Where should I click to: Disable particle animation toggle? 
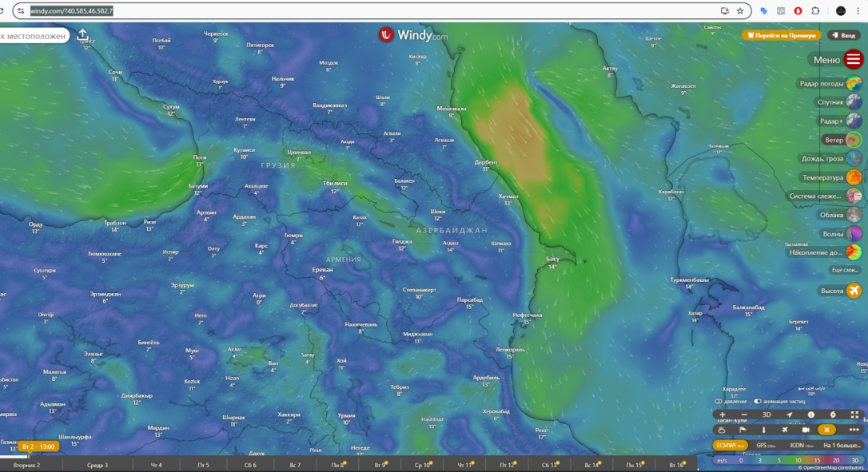tap(759, 401)
